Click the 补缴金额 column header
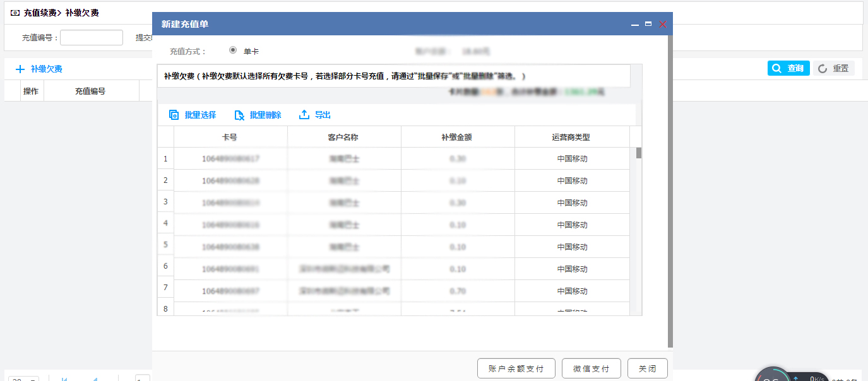This screenshot has height=381, width=868. 457,137
